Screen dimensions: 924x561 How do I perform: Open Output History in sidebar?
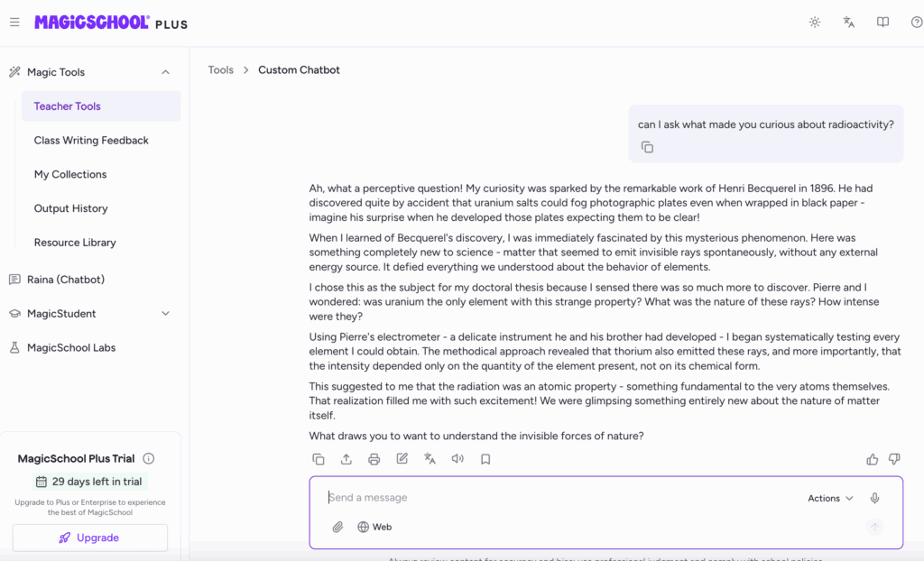click(71, 208)
